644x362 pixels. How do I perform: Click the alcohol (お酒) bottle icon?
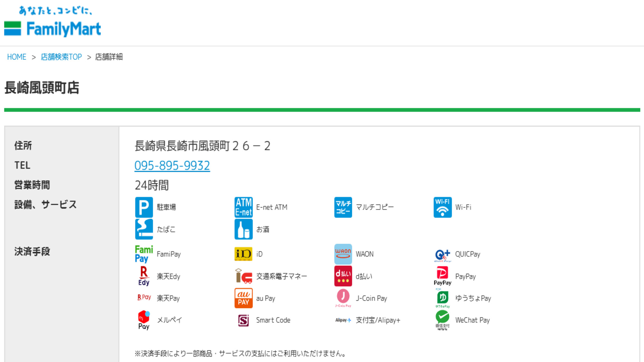pyautogui.click(x=243, y=229)
